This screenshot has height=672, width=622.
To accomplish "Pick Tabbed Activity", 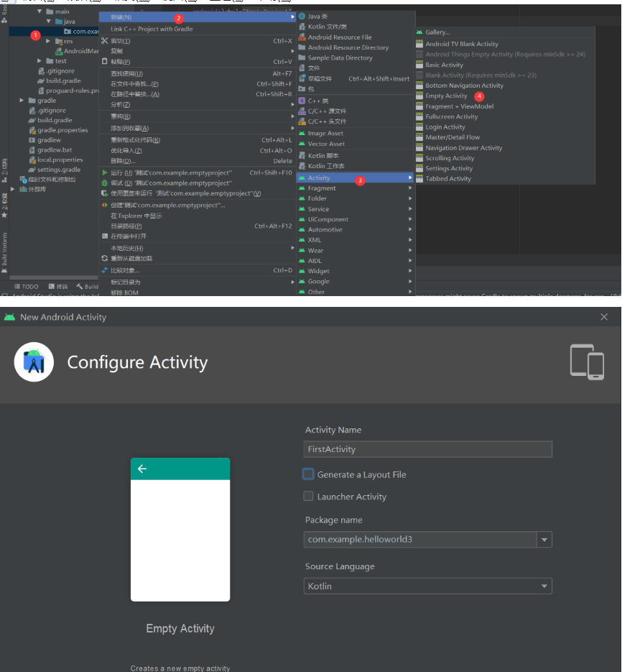I will pyautogui.click(x=448, y=179).
